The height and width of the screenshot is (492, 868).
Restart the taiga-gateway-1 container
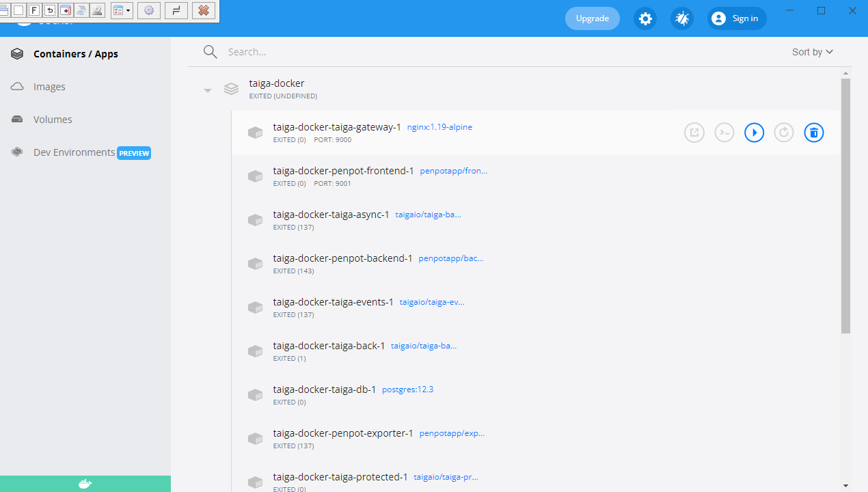coord(784,133)
